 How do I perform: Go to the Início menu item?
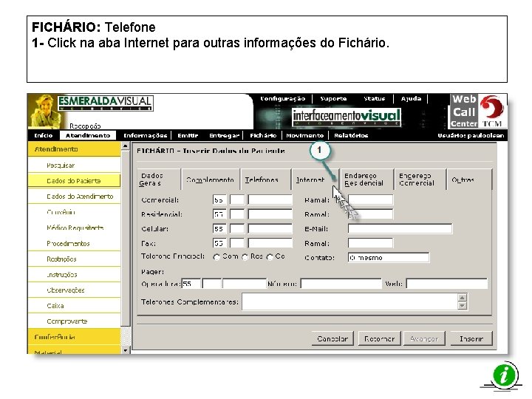click(44, 135)
